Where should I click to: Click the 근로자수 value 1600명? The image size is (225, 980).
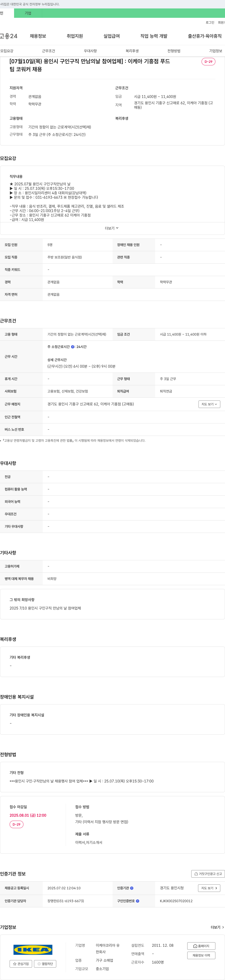(157, 962)
